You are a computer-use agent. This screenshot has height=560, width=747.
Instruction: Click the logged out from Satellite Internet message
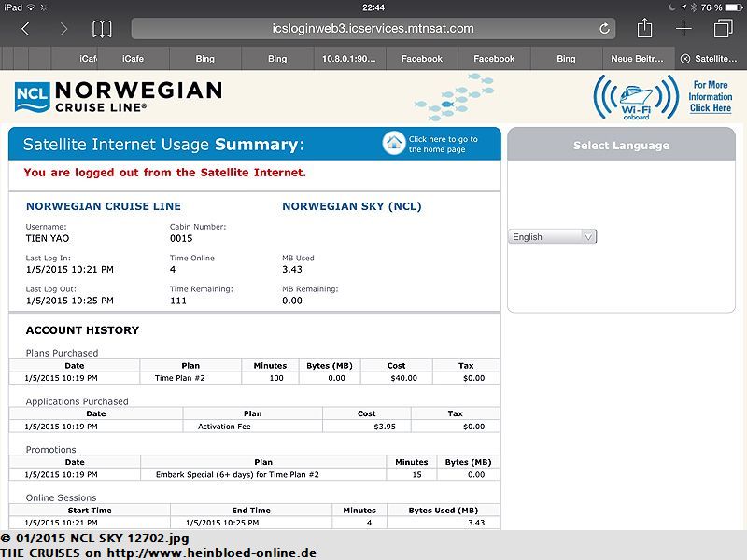click(165, 173)
